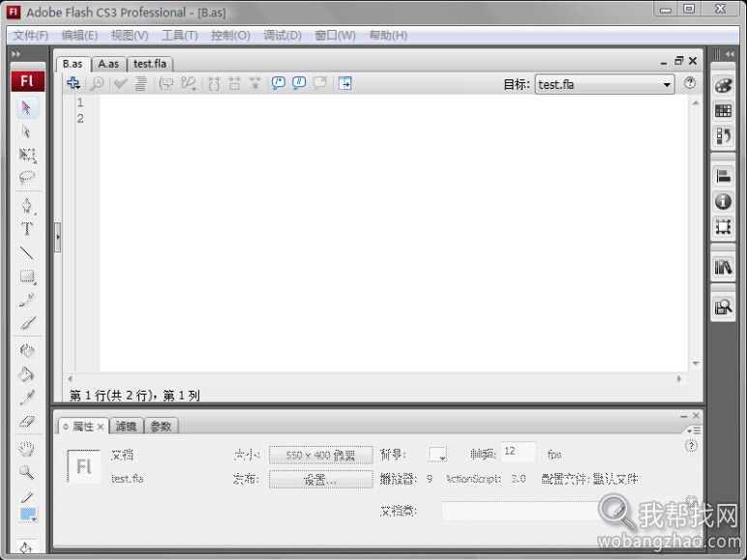Remove comment icon
Viewport: 747px width, 560px height.
click(x=320, y=83)
